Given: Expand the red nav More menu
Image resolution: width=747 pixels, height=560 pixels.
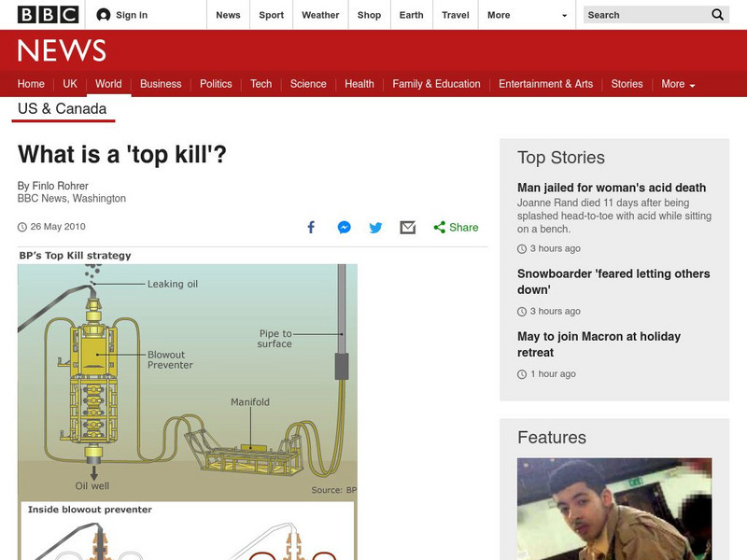Looking at the screenshot, I should [678, 84].
